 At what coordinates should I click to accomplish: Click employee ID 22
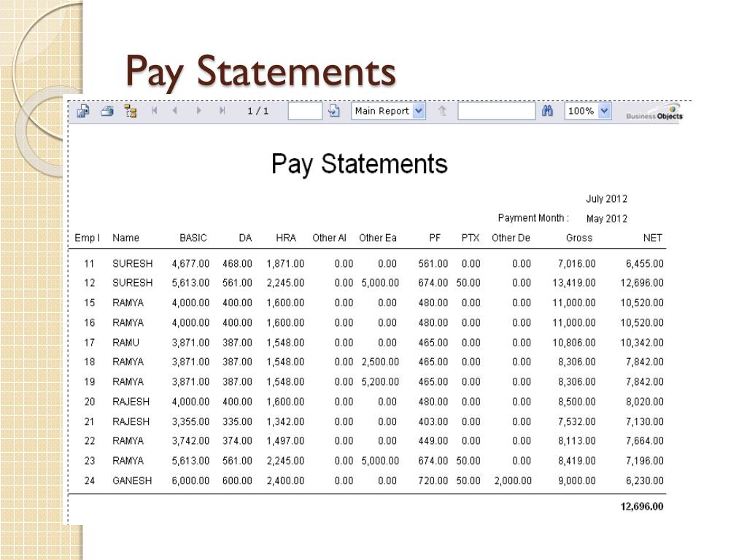(x=90, y=440)
